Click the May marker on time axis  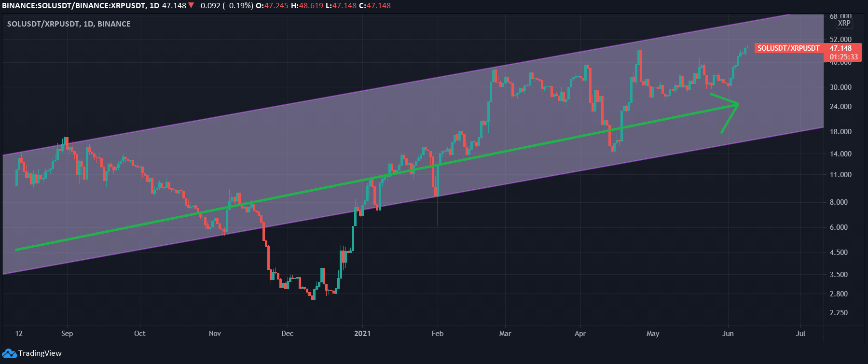[652, 334]
